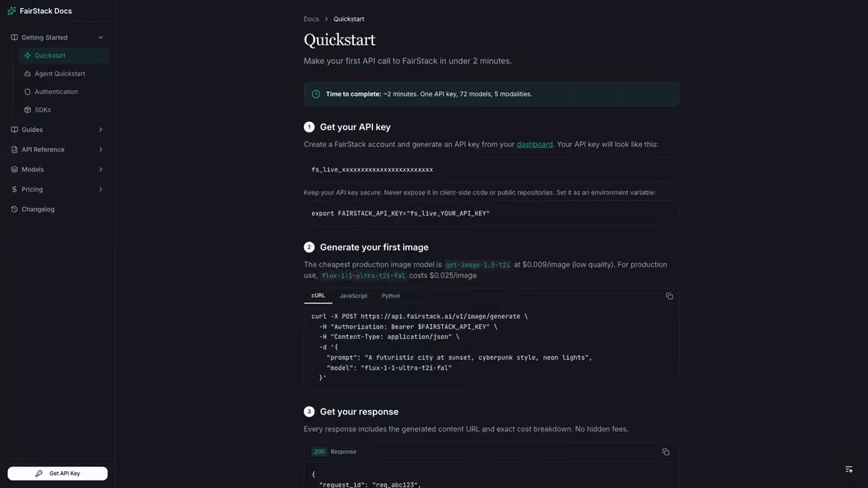This screenshot has height=488, width=868.
Task: Click the FairStack Docs logo icon
Action: coord(12,11)
